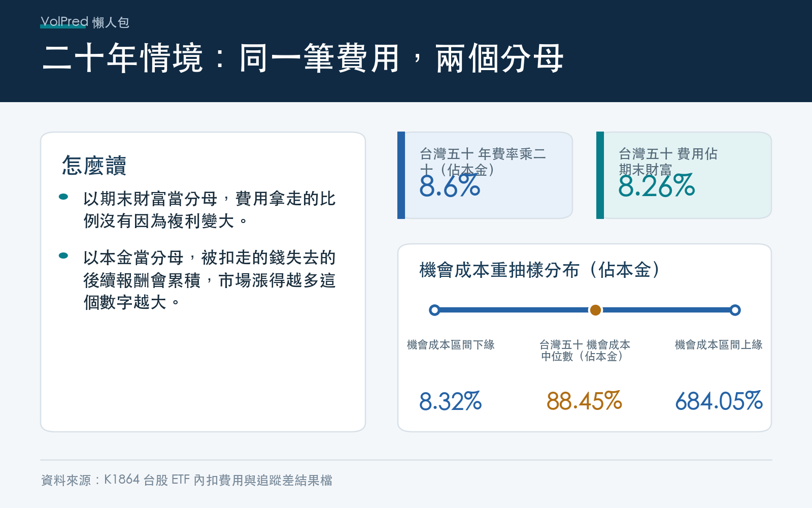This screenshot has width=812, height=508.
Task: Click the right hollow endpoint marker on range line
Action: tap(735, 310)
